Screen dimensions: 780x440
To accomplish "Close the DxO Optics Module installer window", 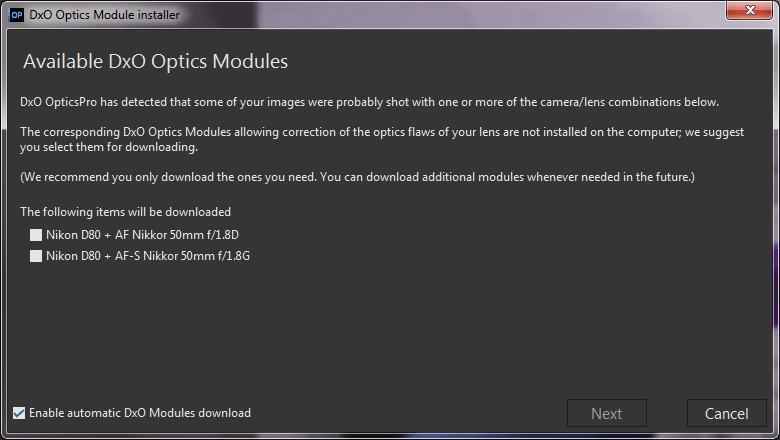I will tap(750, 10).
